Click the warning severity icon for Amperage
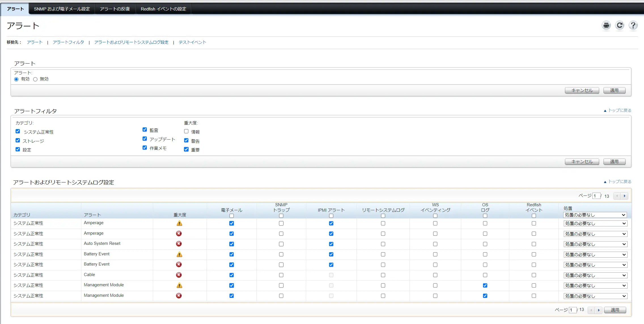This screenshot has height=324, width=644. [x=179, y=223]
